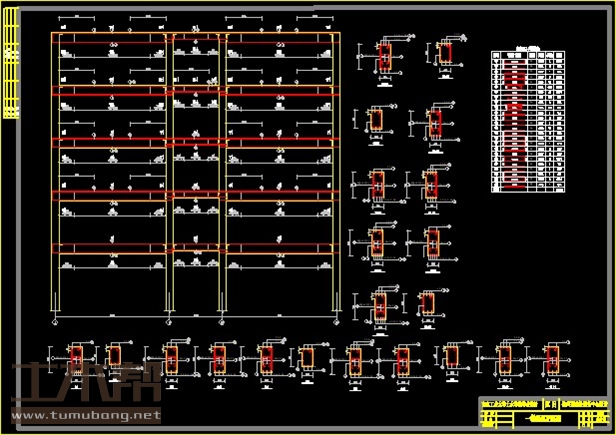Click the gray watermark logo above the URL

click(x=80, y=385)
